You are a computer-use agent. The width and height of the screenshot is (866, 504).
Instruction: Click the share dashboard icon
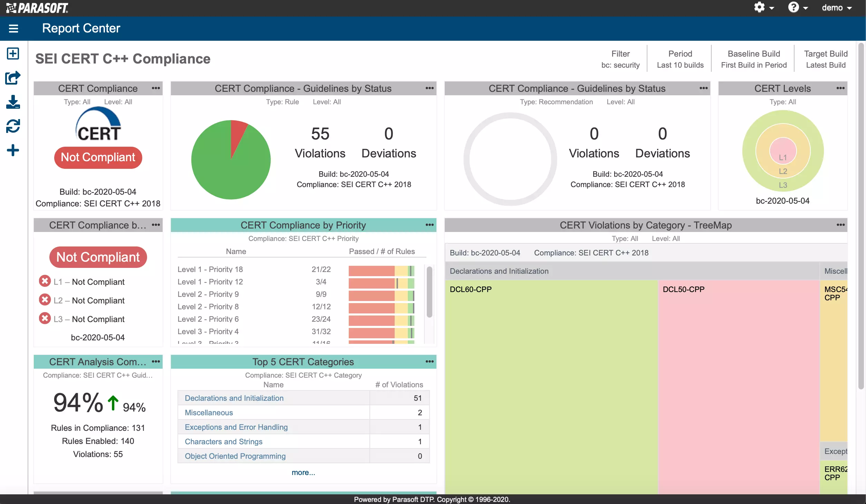[x=13, y=78]
